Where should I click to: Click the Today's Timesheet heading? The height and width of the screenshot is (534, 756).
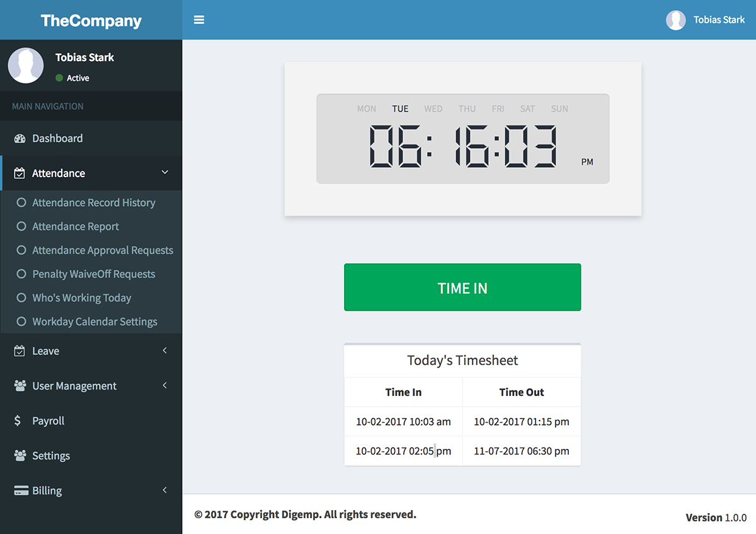pyautogui.click(x=462, y=361)
